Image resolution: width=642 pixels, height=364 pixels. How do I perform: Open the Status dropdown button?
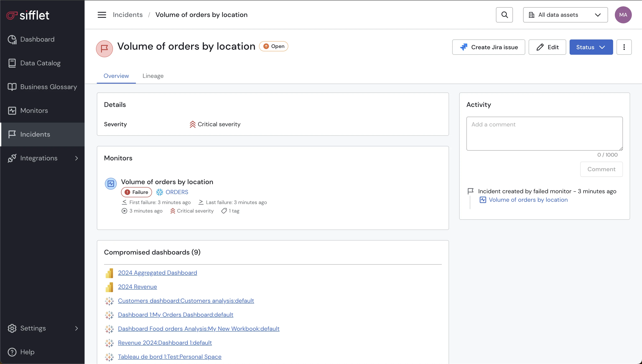pos(591,47)
